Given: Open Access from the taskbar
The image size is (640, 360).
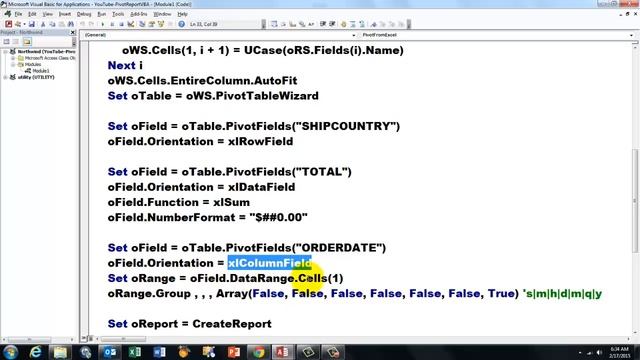Looking at the screenshot, I should (283, 352).
